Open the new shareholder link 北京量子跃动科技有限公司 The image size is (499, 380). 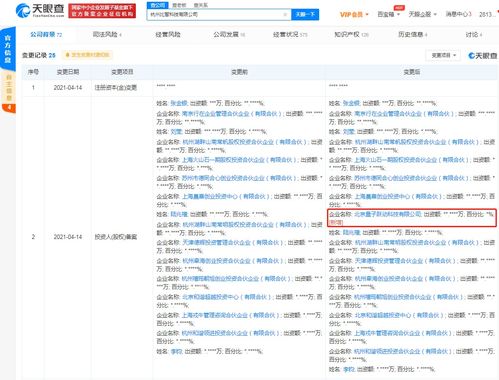388,214
